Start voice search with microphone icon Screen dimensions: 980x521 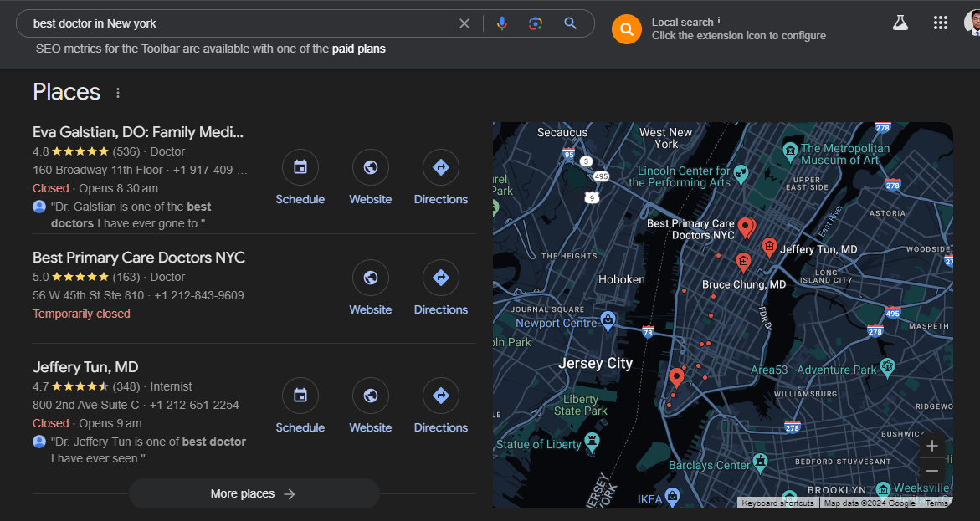502,23
